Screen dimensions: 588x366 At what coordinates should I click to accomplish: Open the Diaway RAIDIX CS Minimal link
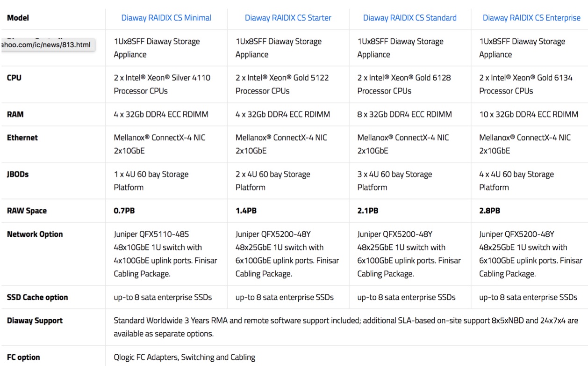point(166,18)
